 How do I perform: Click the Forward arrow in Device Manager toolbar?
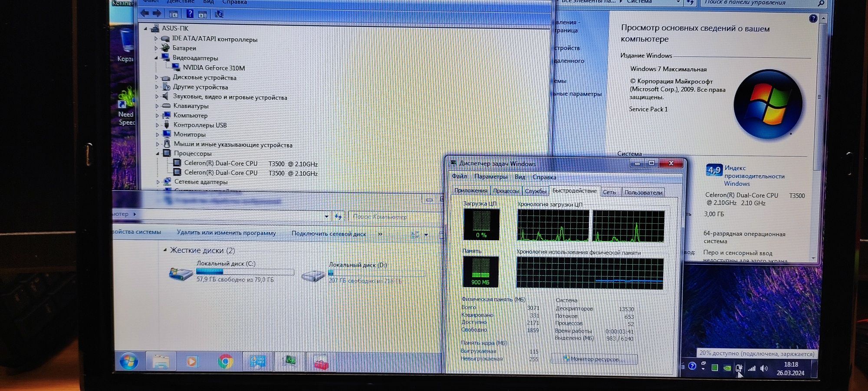coord(157,13)
